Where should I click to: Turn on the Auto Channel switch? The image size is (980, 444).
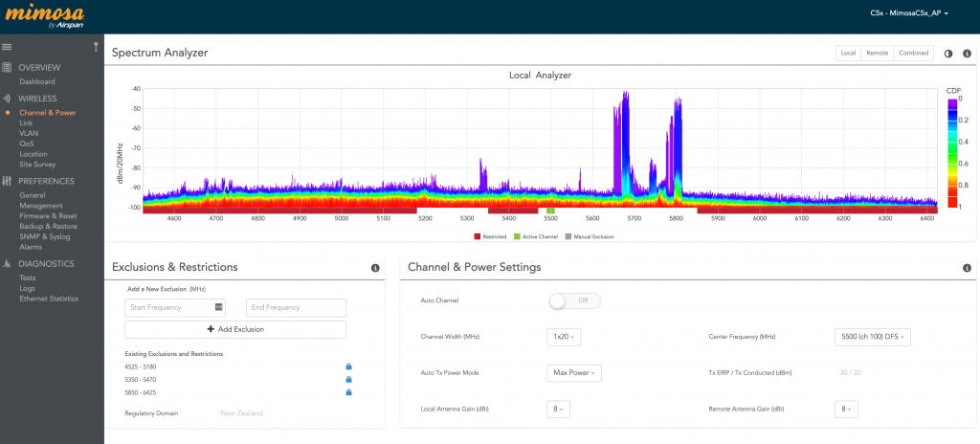click(574, 300)
